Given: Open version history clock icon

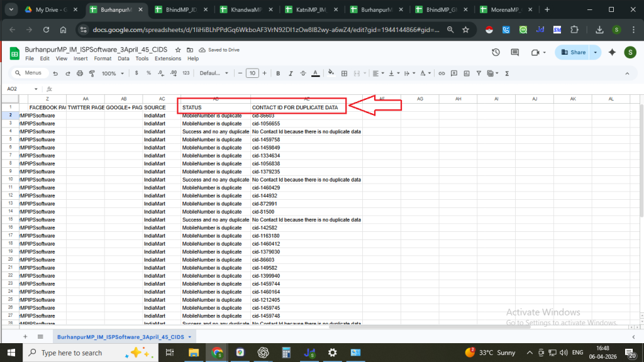Looking at the screenshot, I should pyautogui.click(x=496, y=52).
